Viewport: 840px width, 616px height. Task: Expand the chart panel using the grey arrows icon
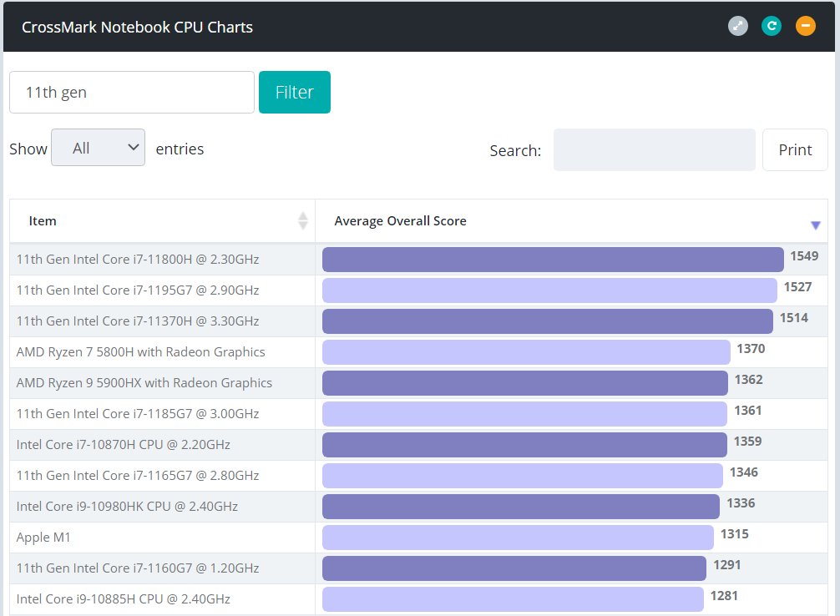tap(737, 26)
